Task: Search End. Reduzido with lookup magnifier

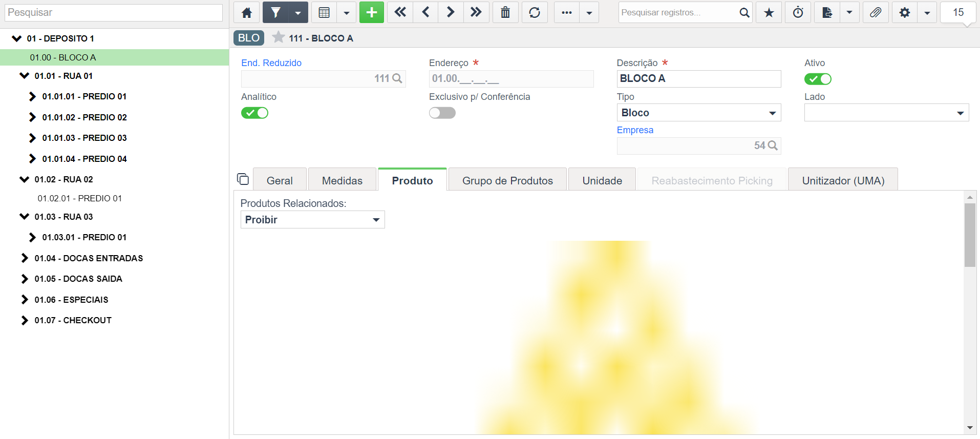Action: tap(397, 78)
